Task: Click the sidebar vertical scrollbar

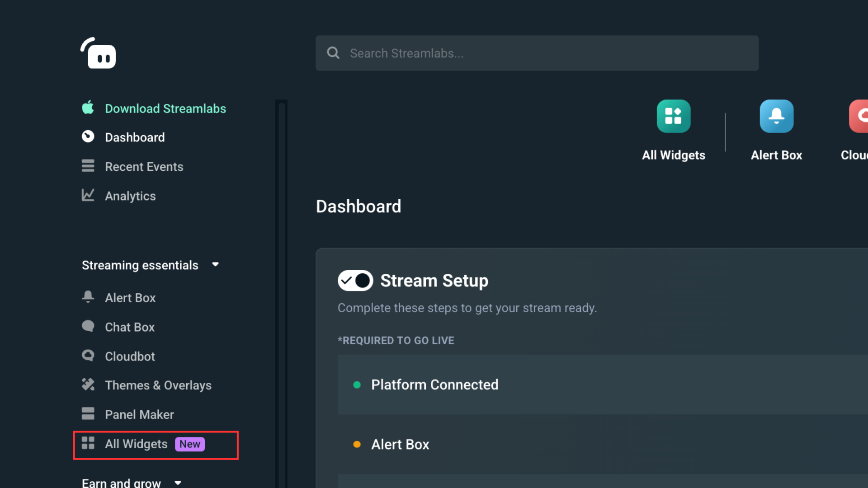Action: [x=282, y=294]
